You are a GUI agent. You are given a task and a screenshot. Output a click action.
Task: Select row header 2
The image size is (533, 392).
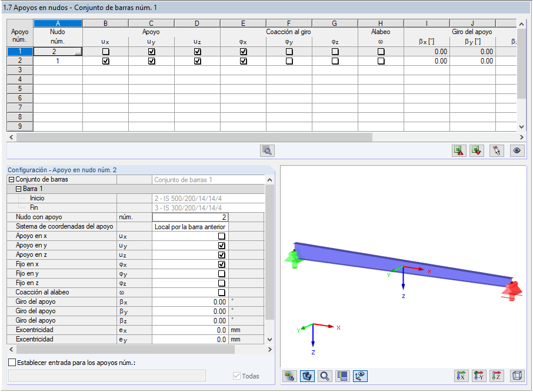(20, 61)
